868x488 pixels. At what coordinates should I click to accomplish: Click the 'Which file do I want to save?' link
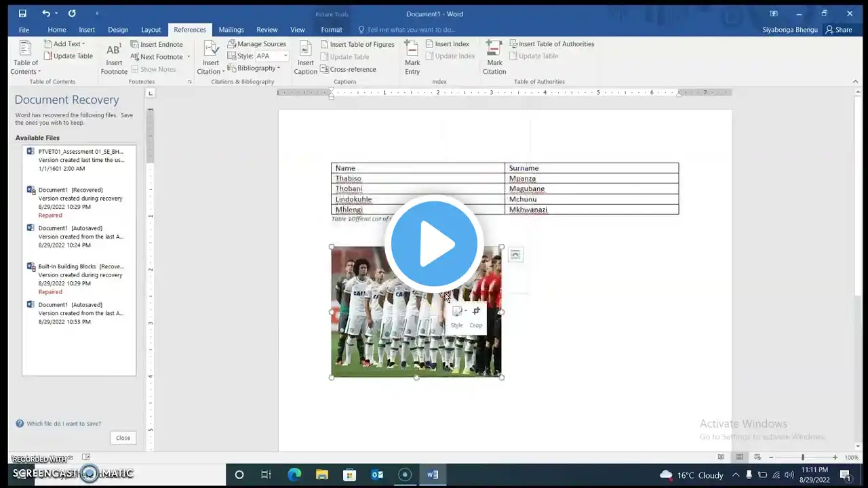pos(64,424)
